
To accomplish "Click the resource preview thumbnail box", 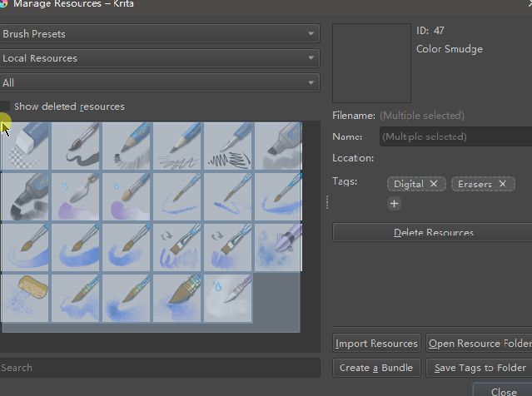I will pos(372,63).
